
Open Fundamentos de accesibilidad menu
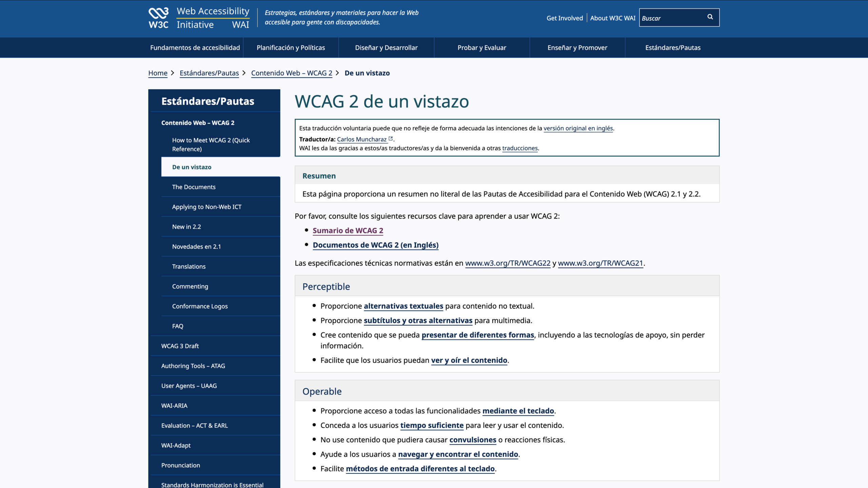[x=195, y=47]
